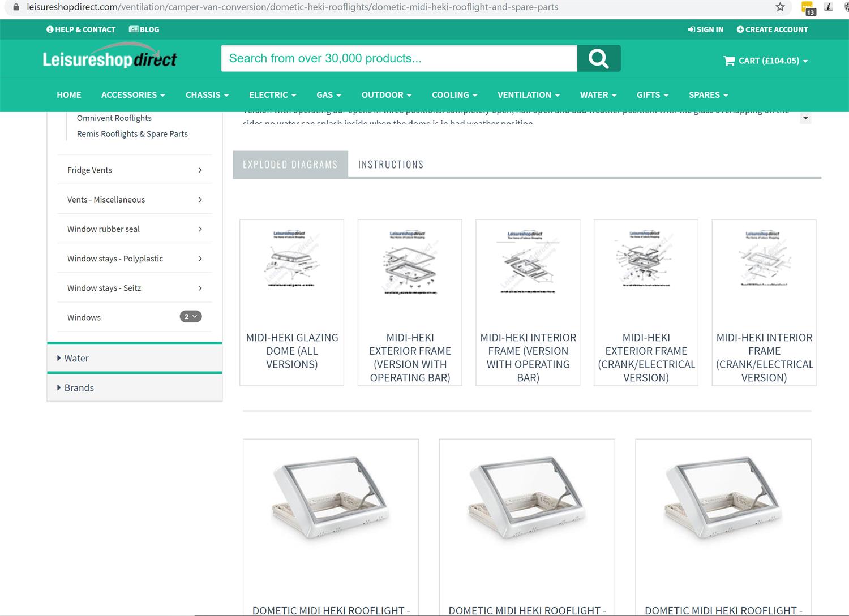The image size is (849, 616).
Task: Click the padlock site security icon
Action: (16, 7)
